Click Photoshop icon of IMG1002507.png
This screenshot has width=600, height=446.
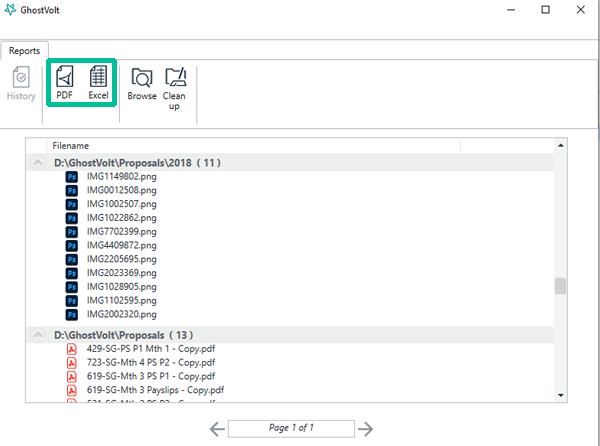pos(72,204)
